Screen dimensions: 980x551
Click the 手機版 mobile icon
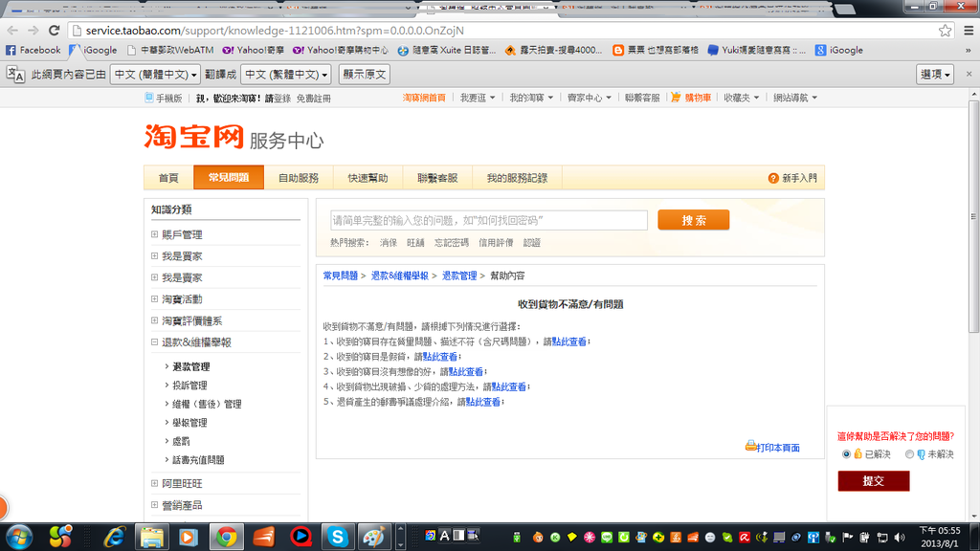pos(148,98)
